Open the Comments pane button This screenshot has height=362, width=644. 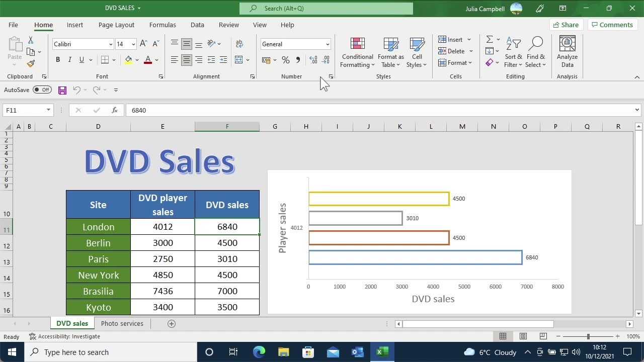[x=612, y=25]
